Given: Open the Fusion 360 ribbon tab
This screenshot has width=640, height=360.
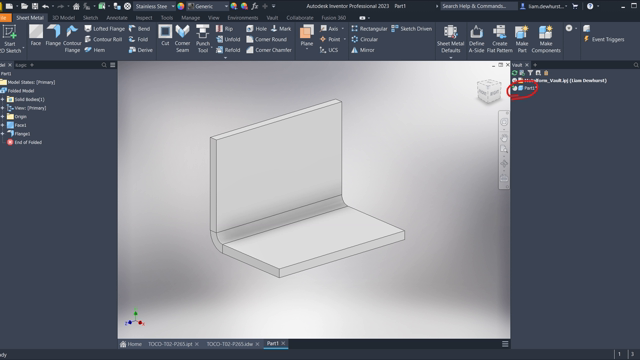Looking at the screenshot, I should coord(333,18).
